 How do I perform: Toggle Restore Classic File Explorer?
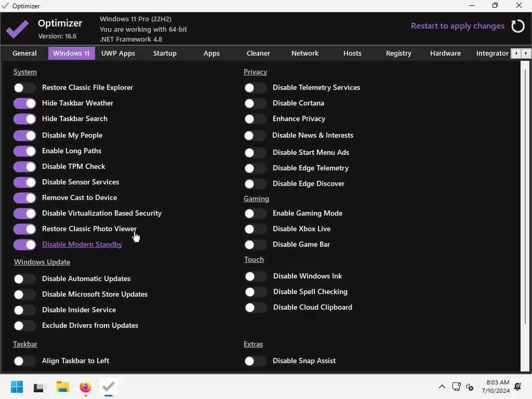tap(24, 88)
